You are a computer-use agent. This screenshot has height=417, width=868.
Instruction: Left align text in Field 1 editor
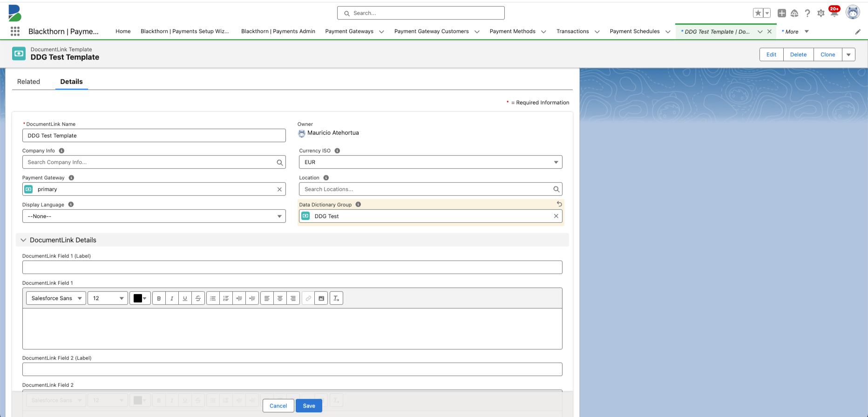pyautogui.click(x=267, y=298)
